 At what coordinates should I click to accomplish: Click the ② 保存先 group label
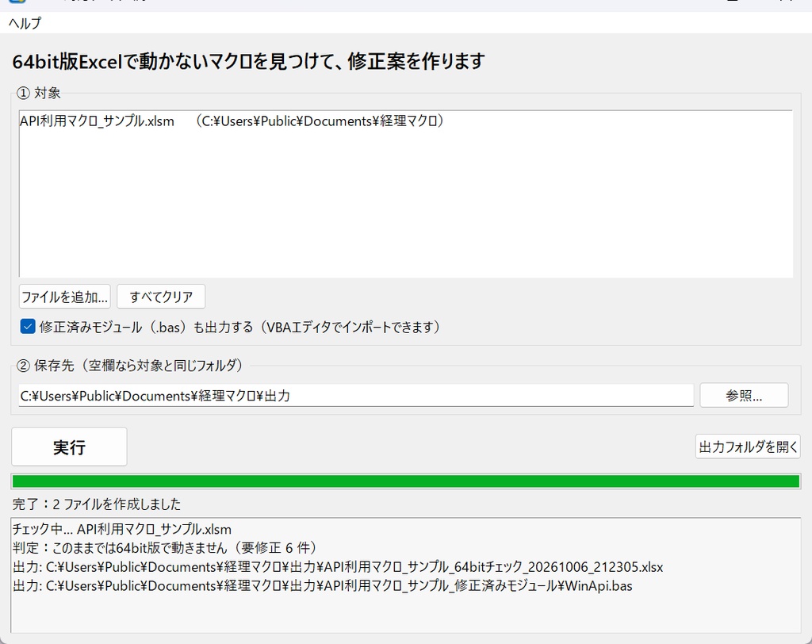coord(129,366)
